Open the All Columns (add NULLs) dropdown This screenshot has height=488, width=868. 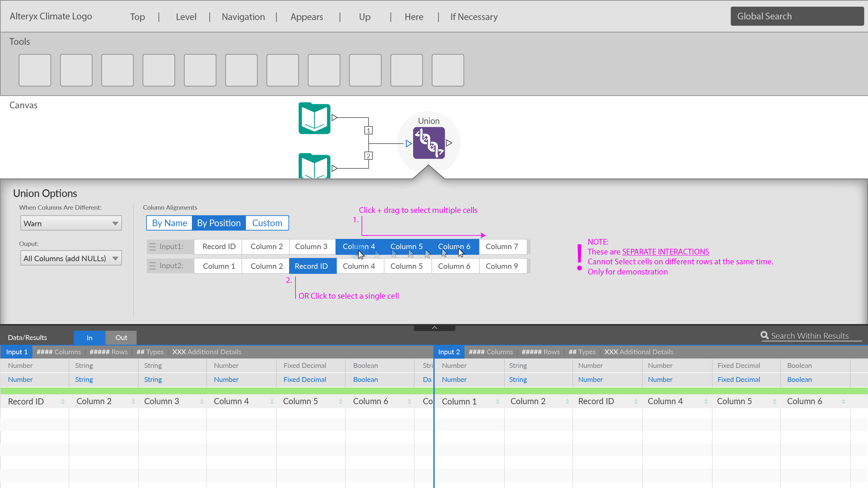tap(71, 259)
